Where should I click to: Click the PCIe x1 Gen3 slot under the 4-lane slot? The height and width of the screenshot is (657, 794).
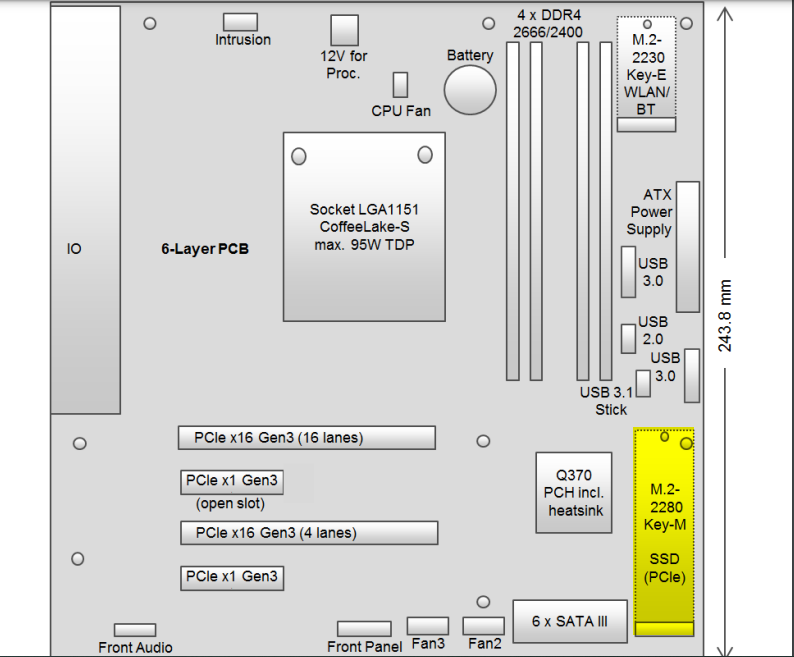coord(232,578)
